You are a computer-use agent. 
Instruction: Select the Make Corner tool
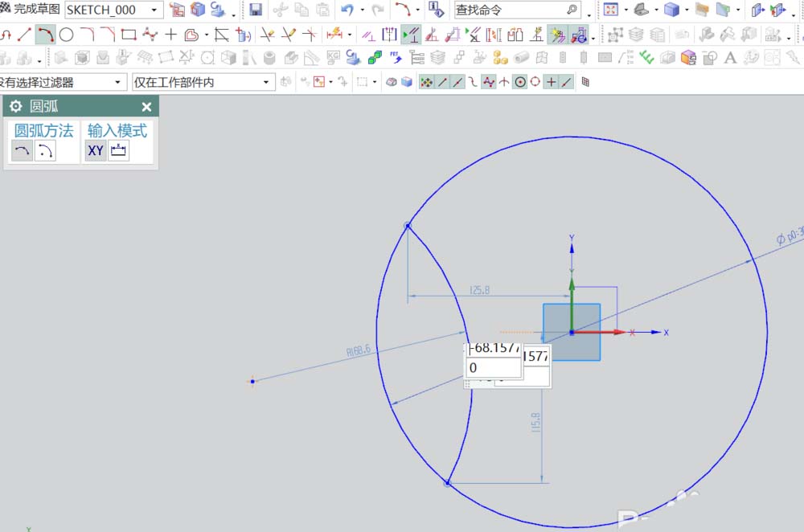click(x=310, y=35)
